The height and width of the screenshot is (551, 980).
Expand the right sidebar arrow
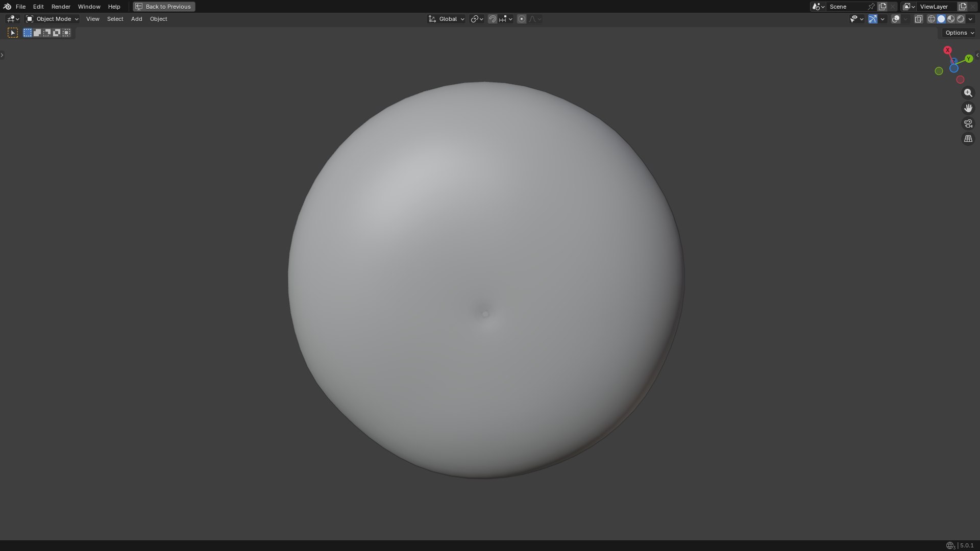(977, 55)
